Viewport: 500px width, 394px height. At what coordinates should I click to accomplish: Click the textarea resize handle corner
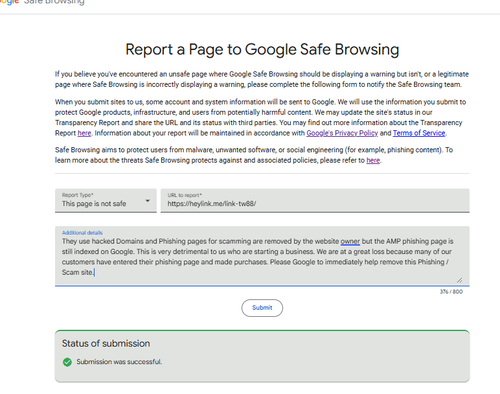coord(459,280)
